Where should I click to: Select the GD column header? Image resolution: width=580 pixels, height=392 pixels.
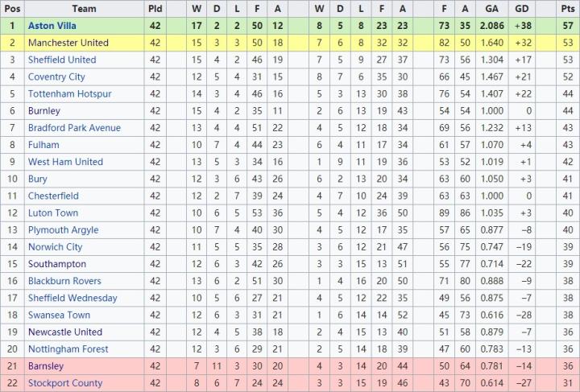[x=522, y=9]
